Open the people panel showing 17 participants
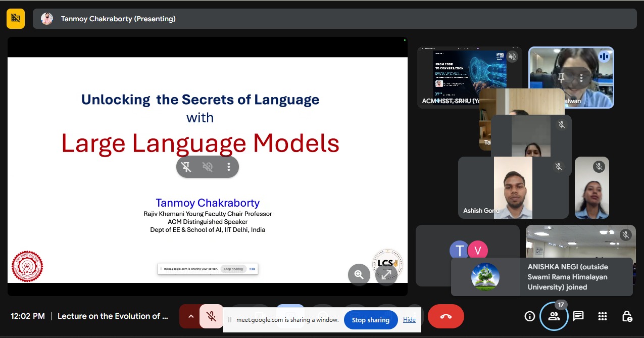 point(554,316)
